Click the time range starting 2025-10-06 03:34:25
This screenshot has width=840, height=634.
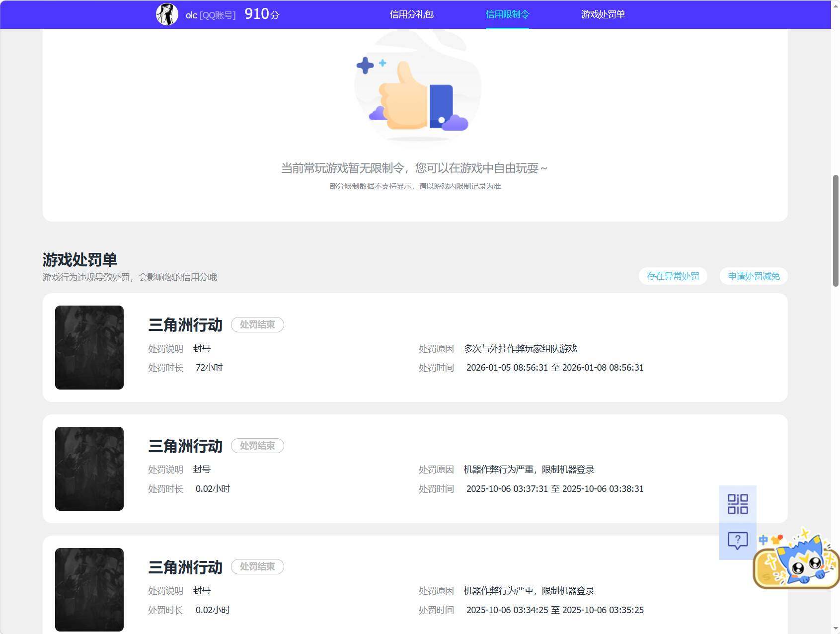pyautogui.click(x=555, y=610)
